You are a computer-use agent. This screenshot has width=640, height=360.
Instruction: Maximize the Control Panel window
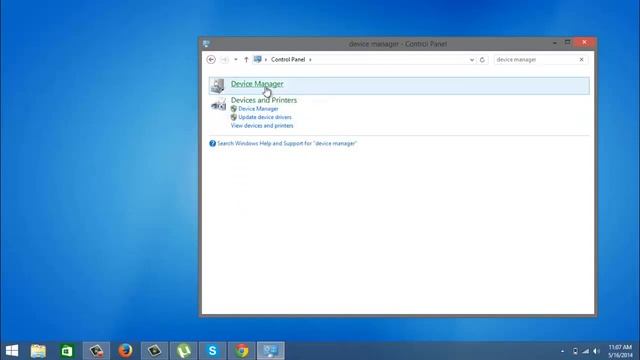point(567,42)
